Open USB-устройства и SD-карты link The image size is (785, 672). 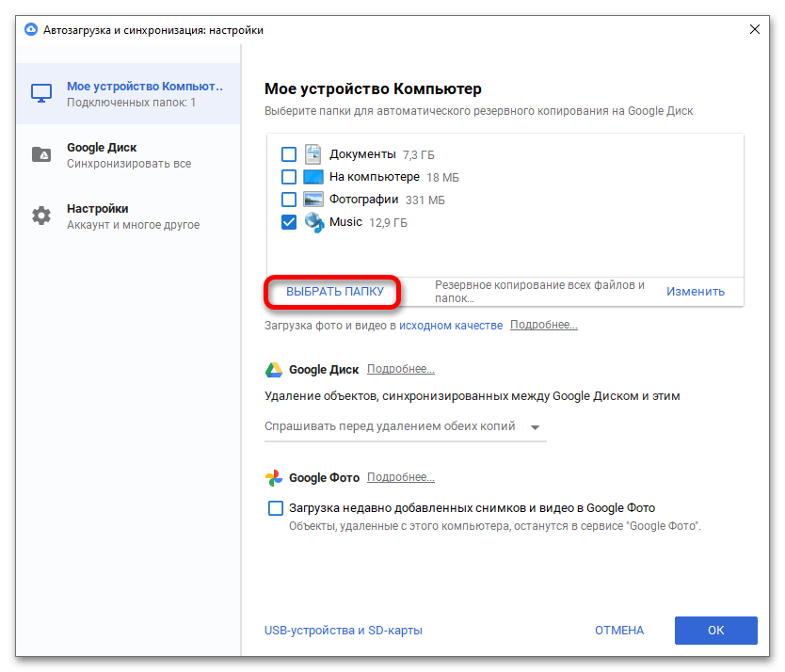(344, 631)
